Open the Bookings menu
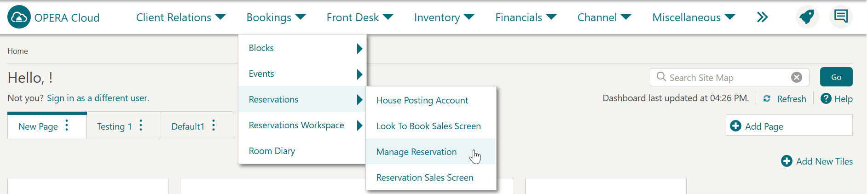 coord(276,17)
